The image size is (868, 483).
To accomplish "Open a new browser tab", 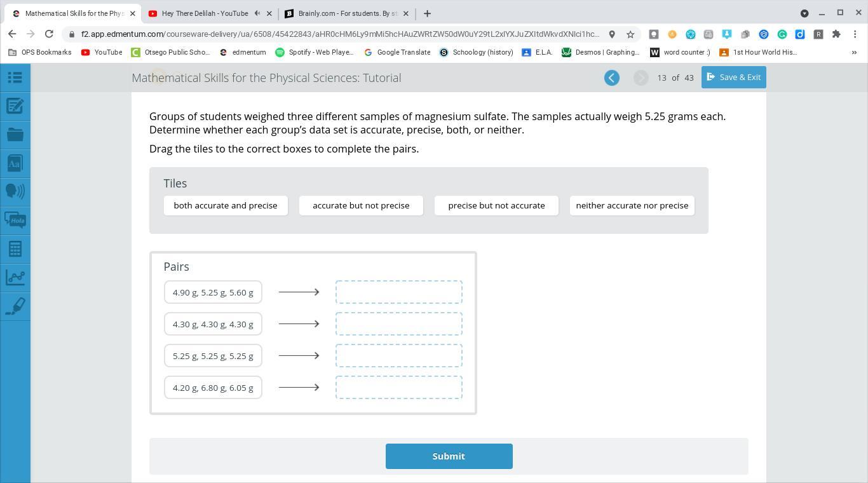I will pyautogui.click(x=427, y=13).
